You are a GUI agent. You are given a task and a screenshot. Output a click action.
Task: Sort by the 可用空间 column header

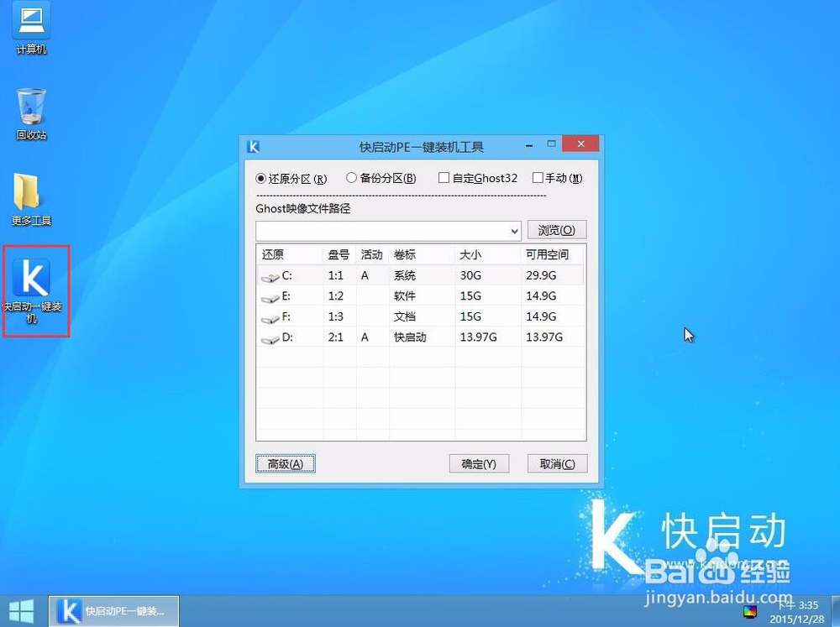click(x=552, y=255)
